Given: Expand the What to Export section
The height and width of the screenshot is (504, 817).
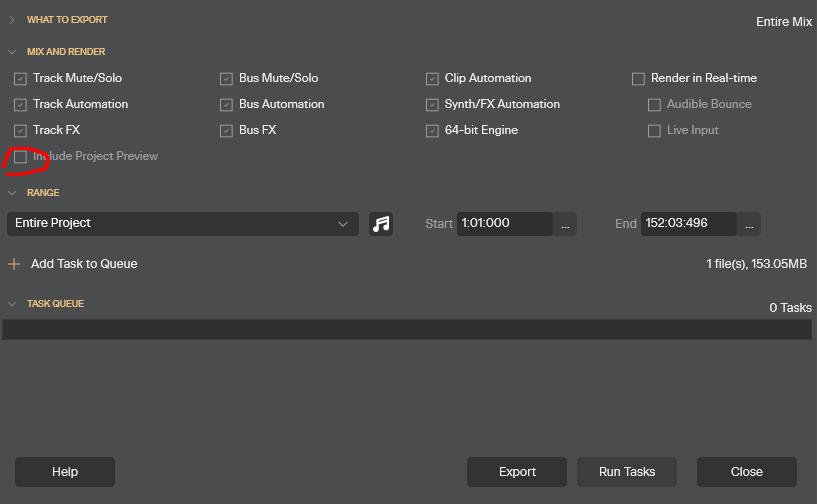Looking at the screenshot, I should point(12,20).
